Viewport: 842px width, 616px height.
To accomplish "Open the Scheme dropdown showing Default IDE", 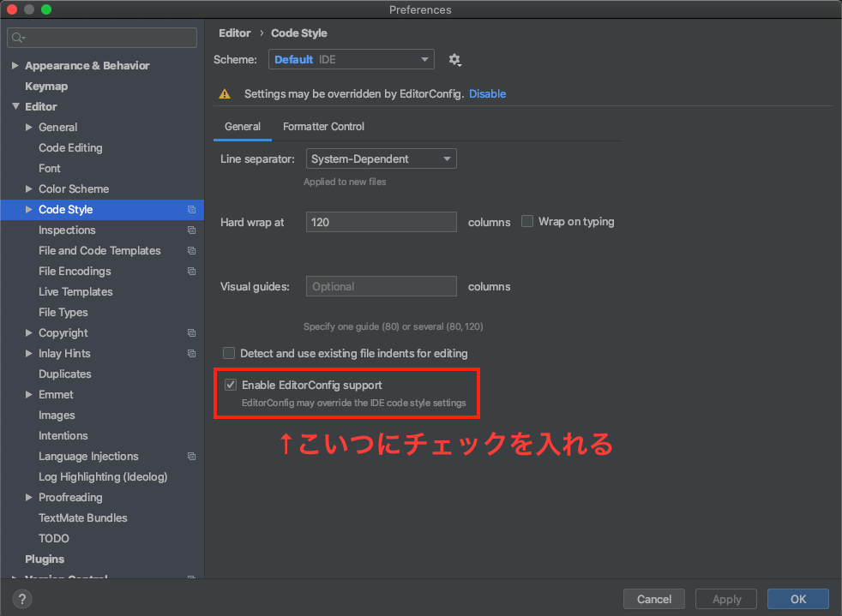I will (x=351, y=59).
